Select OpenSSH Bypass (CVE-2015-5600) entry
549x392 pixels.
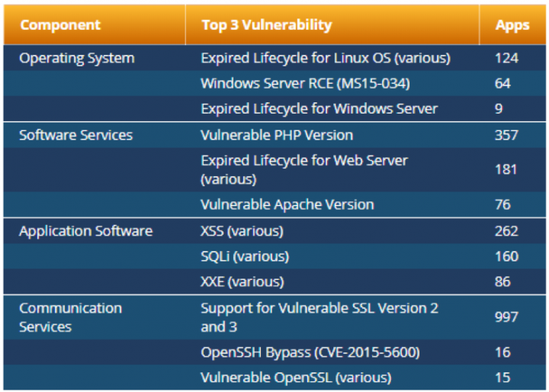coord(310,352)
